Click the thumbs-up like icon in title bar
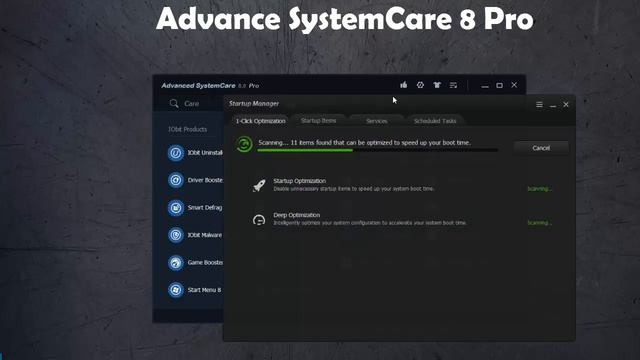Screen dimensions: 640x360 pos(403,85)
